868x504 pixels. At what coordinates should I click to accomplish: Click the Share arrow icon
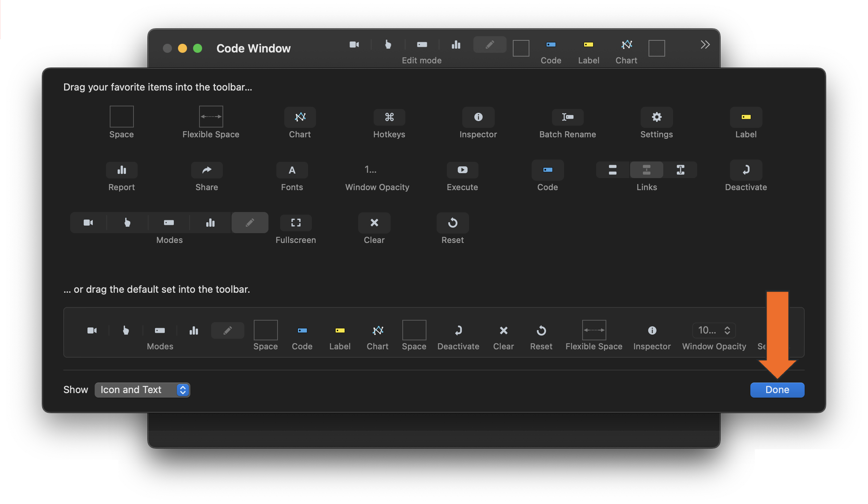(207, 170)
